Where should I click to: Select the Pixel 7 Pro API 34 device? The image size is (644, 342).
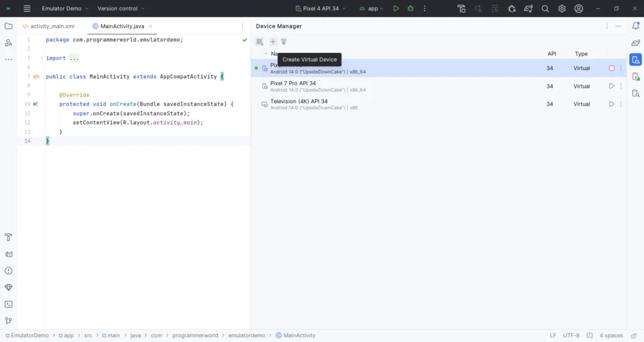tap(438, 86)
